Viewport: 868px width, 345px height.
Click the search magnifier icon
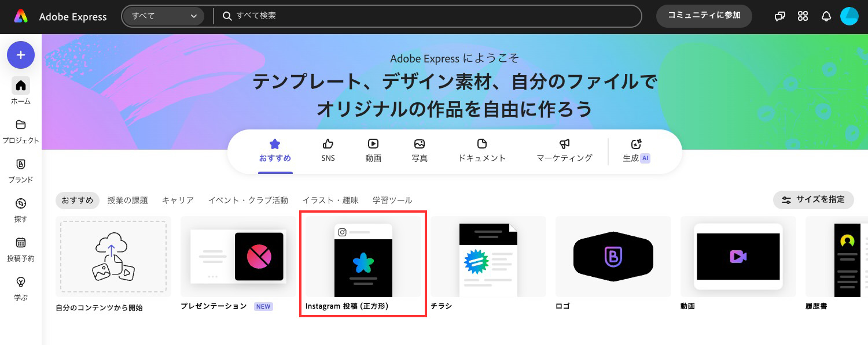pos(228,16)
